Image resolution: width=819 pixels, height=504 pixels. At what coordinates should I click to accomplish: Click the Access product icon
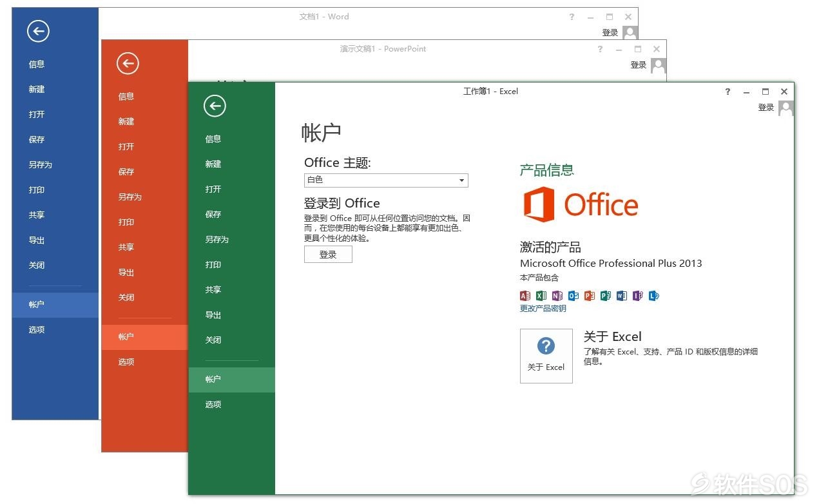[x=525, y=296]
